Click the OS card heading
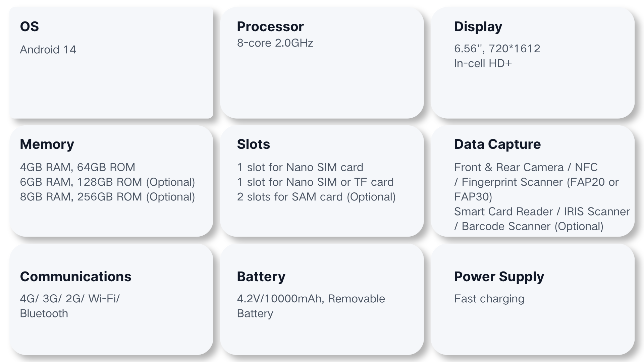This screenshot has width=644, height=362. [x=30, y=26]
